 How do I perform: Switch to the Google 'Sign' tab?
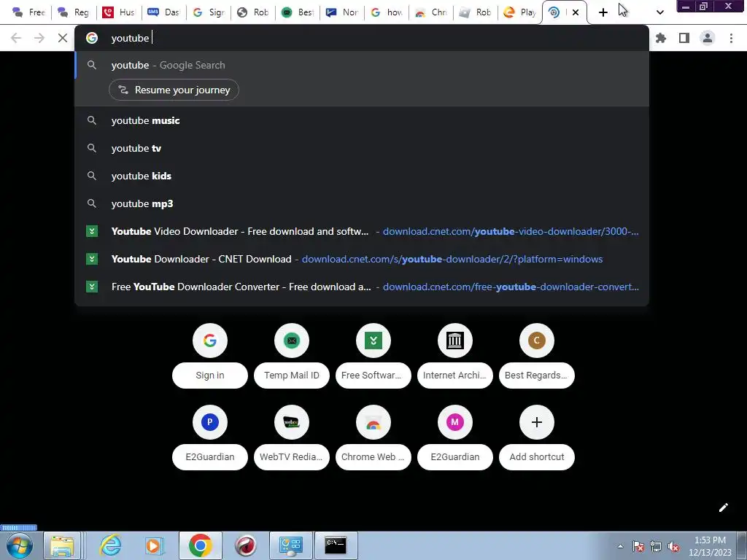click(209, 12)
